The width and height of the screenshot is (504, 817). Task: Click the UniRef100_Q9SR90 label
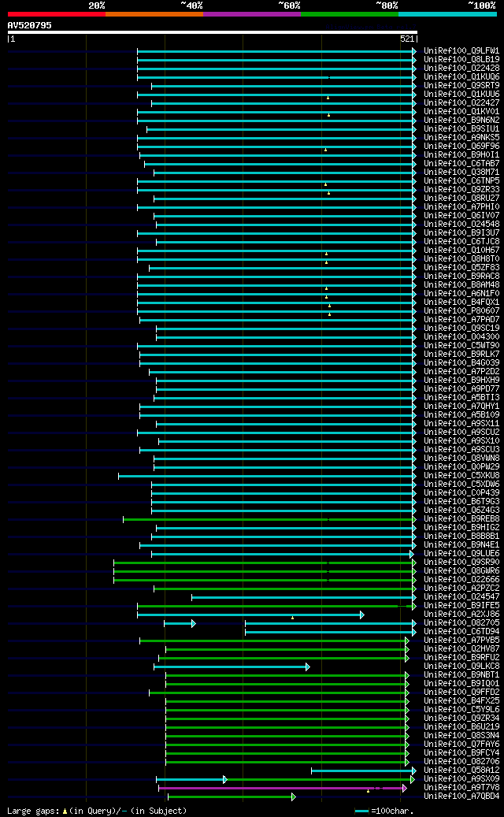click(461, 563)
